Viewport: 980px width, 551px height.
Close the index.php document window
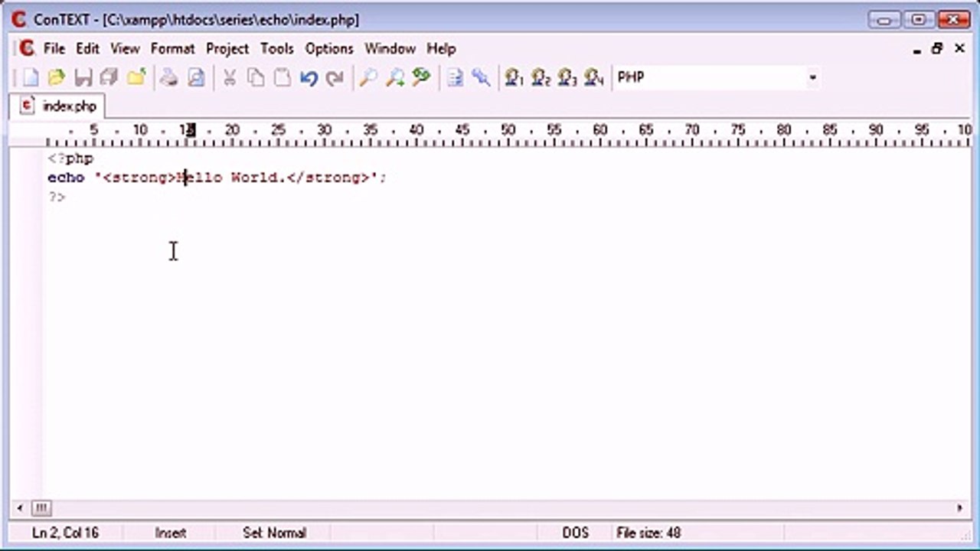point(959,49)
